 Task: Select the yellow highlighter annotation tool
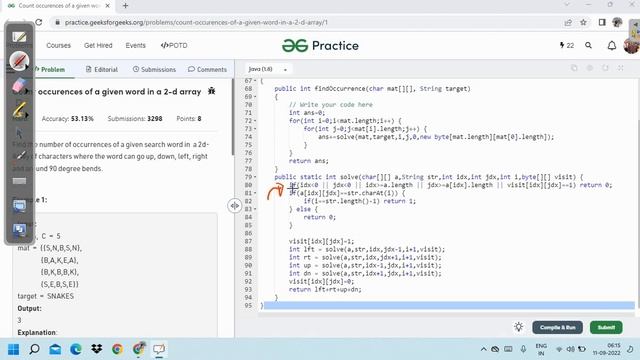[19, 110]
